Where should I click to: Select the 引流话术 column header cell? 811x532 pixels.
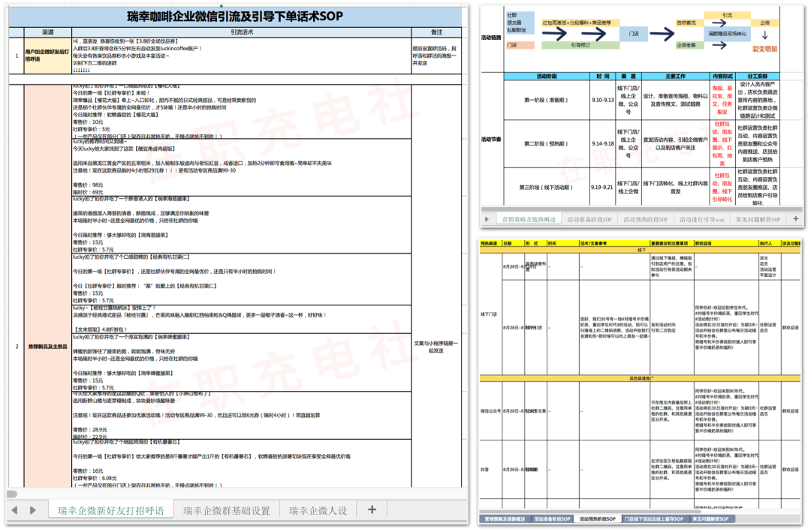point(242,32)
